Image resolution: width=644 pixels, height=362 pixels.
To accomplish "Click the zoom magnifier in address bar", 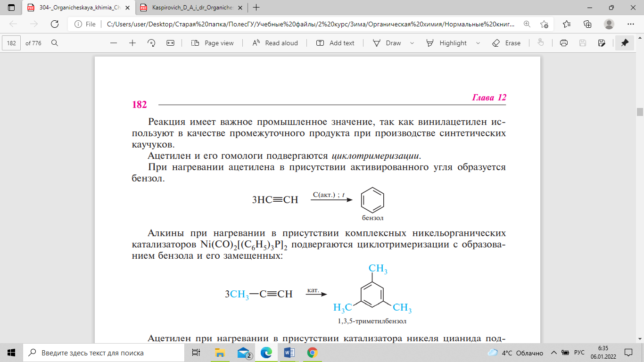I will click(x=527, y=24).
